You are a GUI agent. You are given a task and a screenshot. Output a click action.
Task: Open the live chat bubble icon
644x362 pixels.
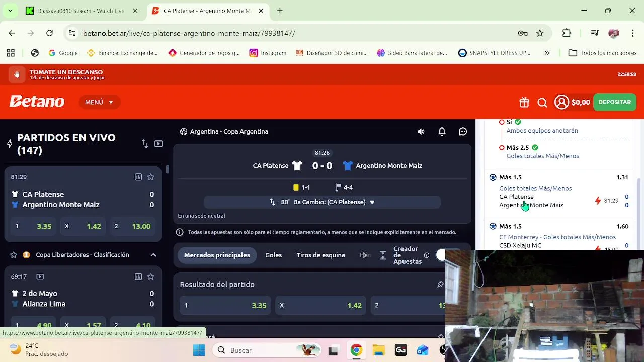click(x=463, y=132)
